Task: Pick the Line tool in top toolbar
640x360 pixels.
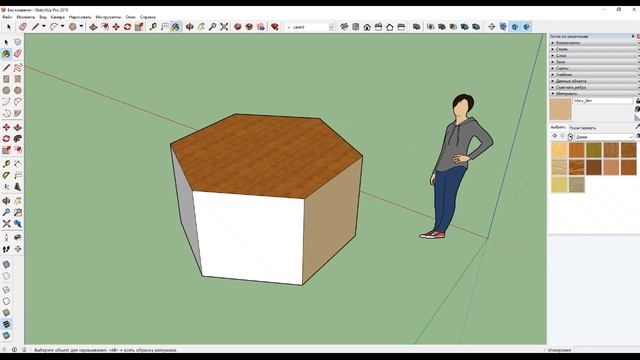Action: point(35,27)
